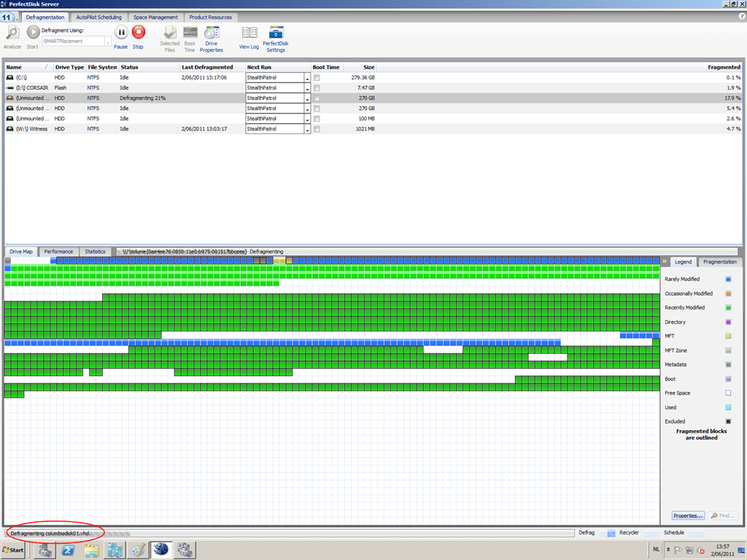Click the Boot Time defrag icon
This screenshot has width=747, height=560.
(190, 33)
